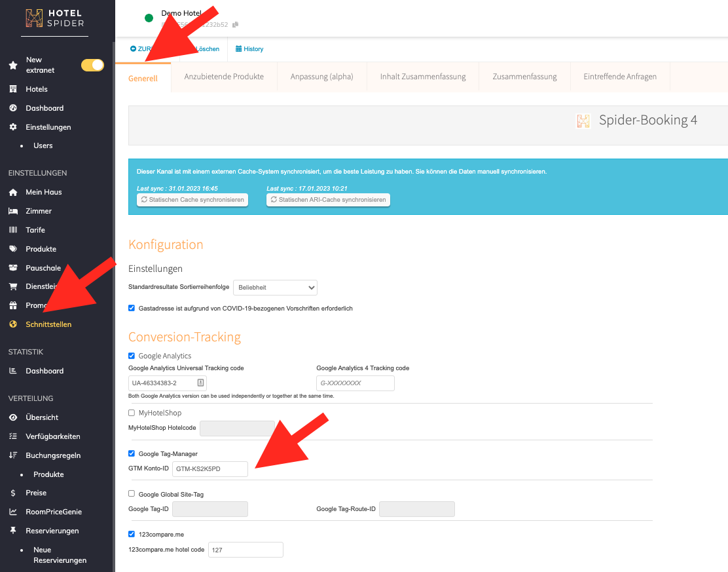Click the Einstellungen gear icon
The height and width of the screenshot is (572, 728).
13,127
